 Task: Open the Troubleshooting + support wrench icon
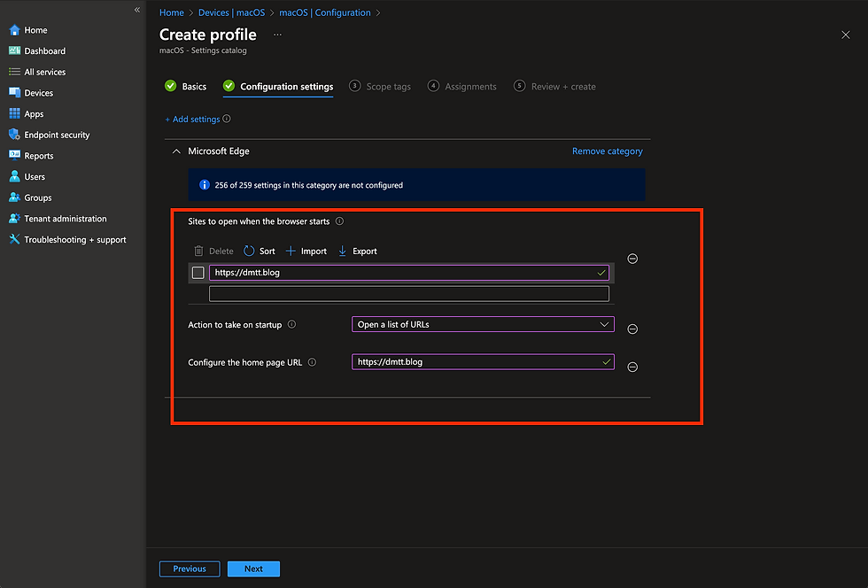14,239
